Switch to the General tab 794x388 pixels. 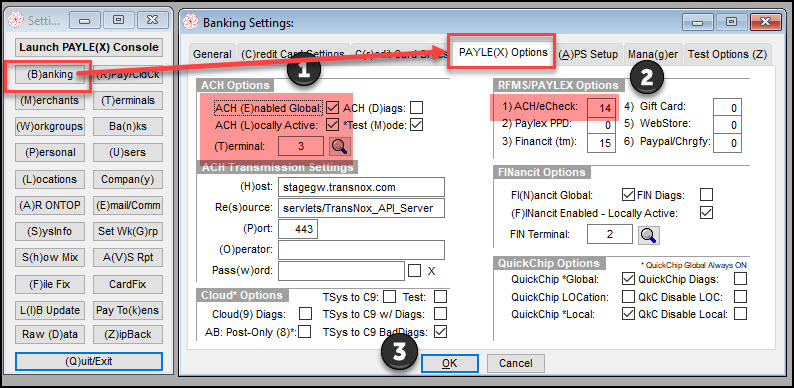point(212,55)
